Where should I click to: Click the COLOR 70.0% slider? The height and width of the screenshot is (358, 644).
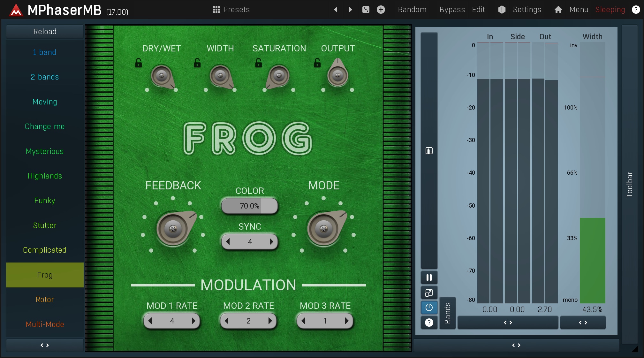249,206
